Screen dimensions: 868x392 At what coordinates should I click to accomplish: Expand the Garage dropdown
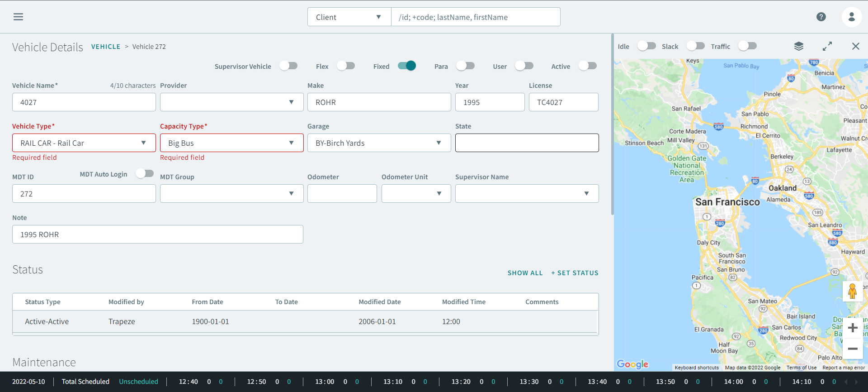379,143
